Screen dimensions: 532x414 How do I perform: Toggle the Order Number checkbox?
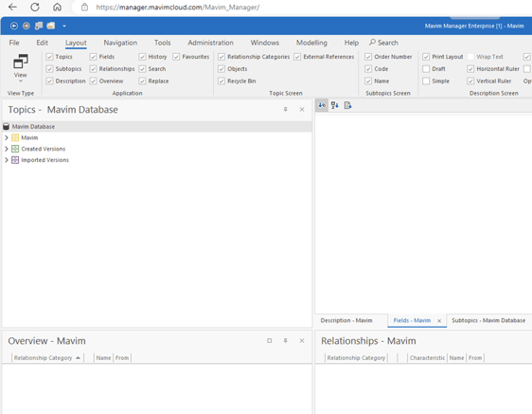368,57
